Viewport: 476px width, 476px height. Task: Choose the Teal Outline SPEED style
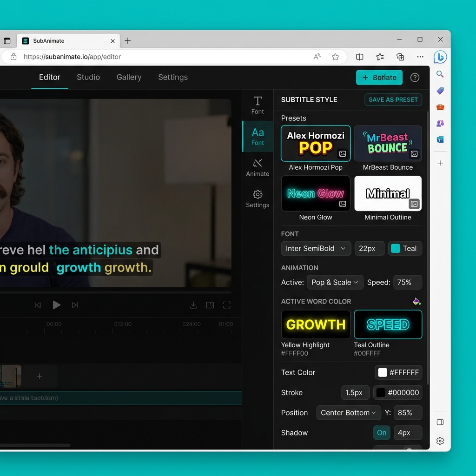coord(388,324)
